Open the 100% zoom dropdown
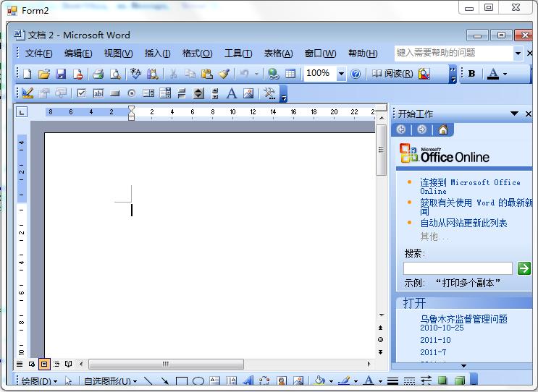Viewport: 538px width, 392px height. pos(341,74)
